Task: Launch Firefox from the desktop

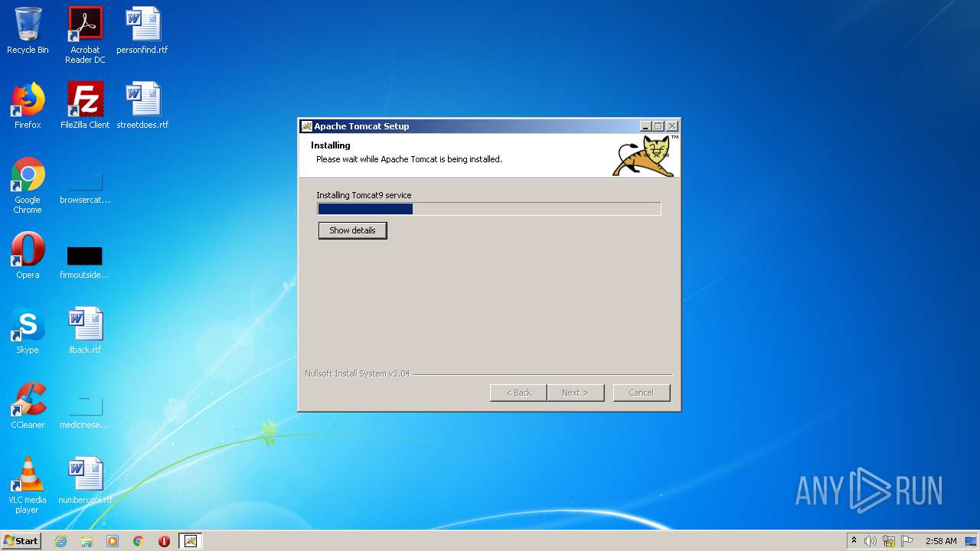Action: pyautogui.click(x=28, y=106)
